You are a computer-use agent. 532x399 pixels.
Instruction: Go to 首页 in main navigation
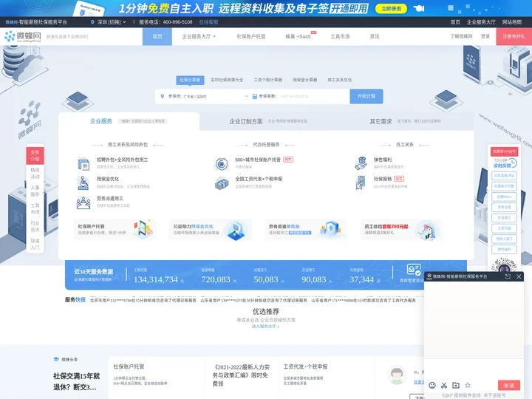coord(157,36)
